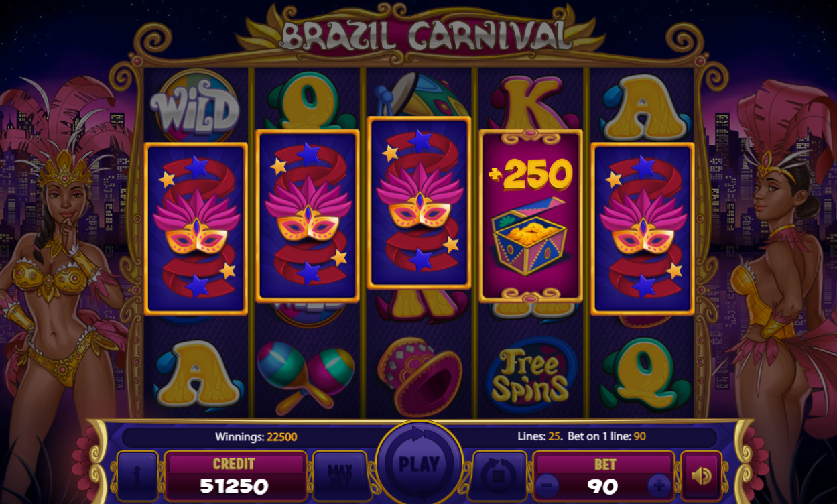Click the BET amount display

[x=604, y=477]
